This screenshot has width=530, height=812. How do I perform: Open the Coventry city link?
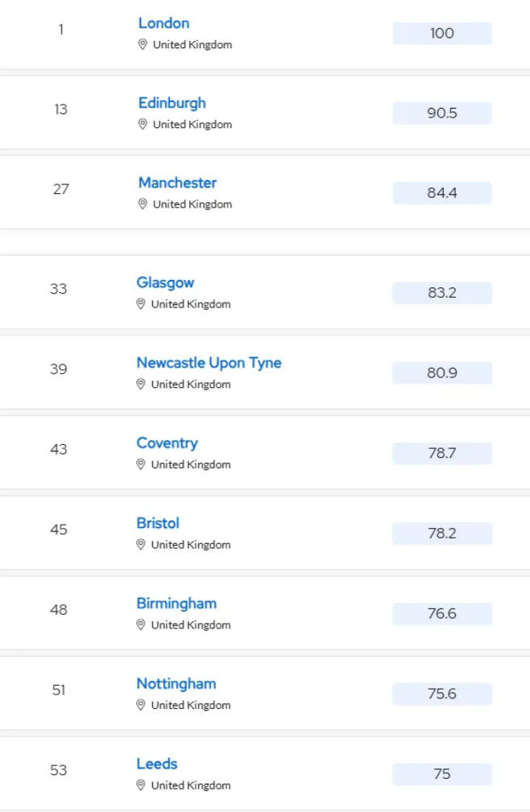[168, 443]
